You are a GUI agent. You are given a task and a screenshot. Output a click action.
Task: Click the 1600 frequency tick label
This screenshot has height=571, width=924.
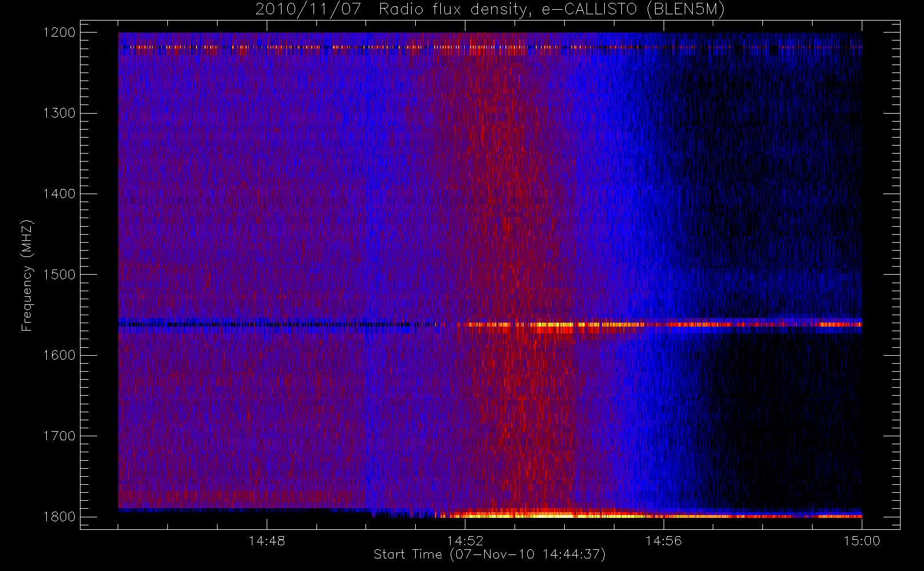(59, 355)
